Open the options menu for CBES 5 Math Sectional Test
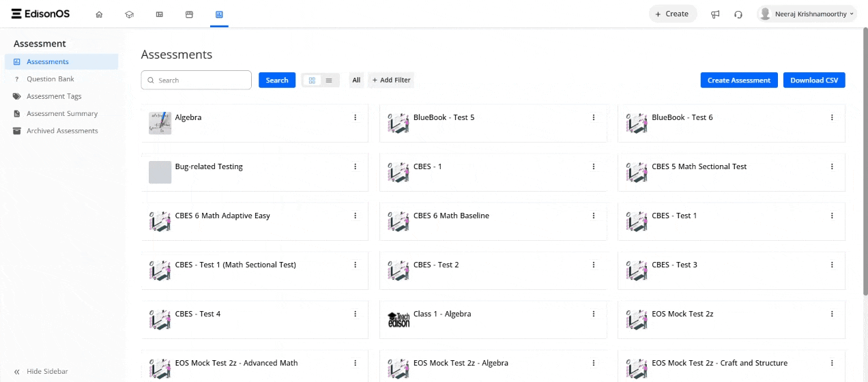This screenshot has height=382, width=868. click(832, 166)
